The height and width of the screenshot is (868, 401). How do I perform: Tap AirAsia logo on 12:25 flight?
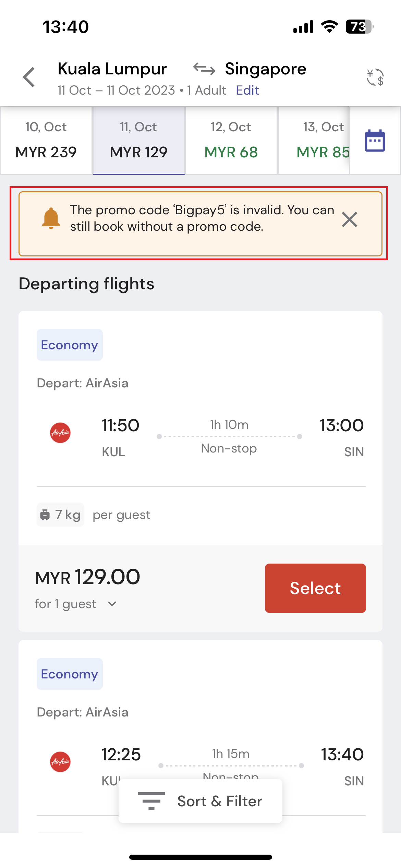point(60,762)
